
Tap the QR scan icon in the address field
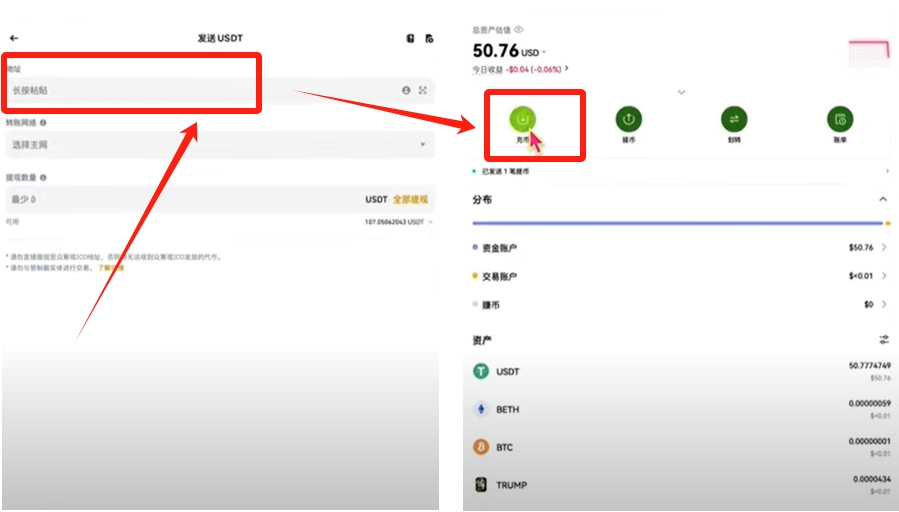coord(423,90)
